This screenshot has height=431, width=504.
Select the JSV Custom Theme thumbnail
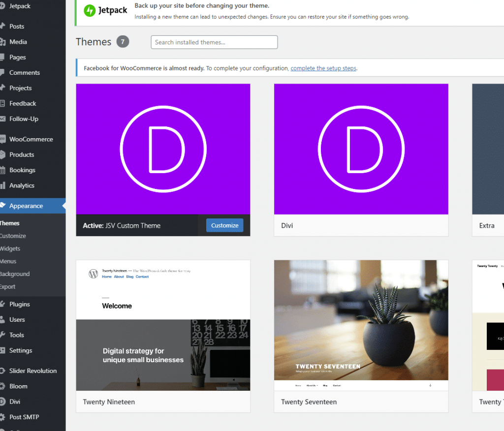click(163, 149)
